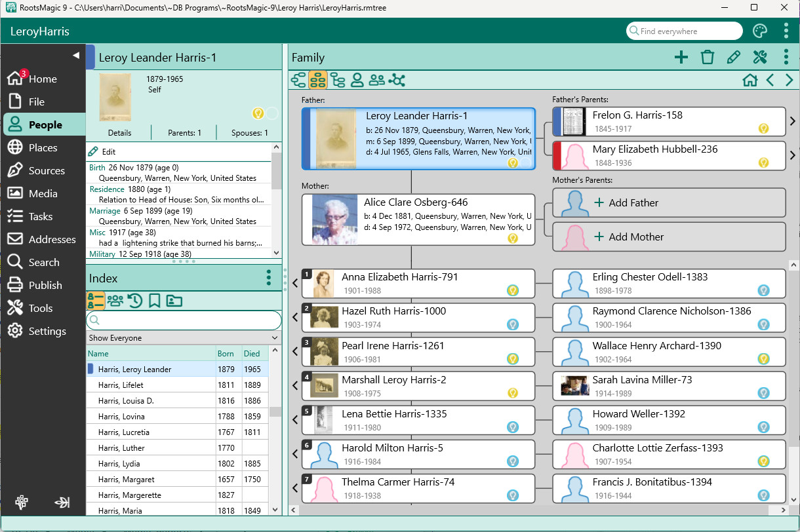Open the tools wrench icon in Family header
800x532 pixels.
pyautogui.click(x=759, y=58)
